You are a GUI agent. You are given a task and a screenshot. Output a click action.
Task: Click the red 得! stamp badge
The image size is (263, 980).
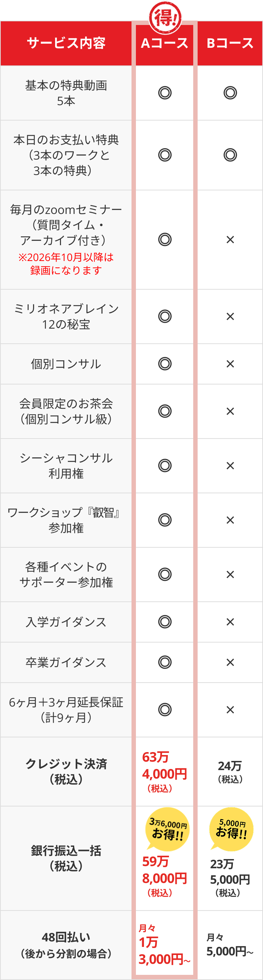[x=165, y=17]
